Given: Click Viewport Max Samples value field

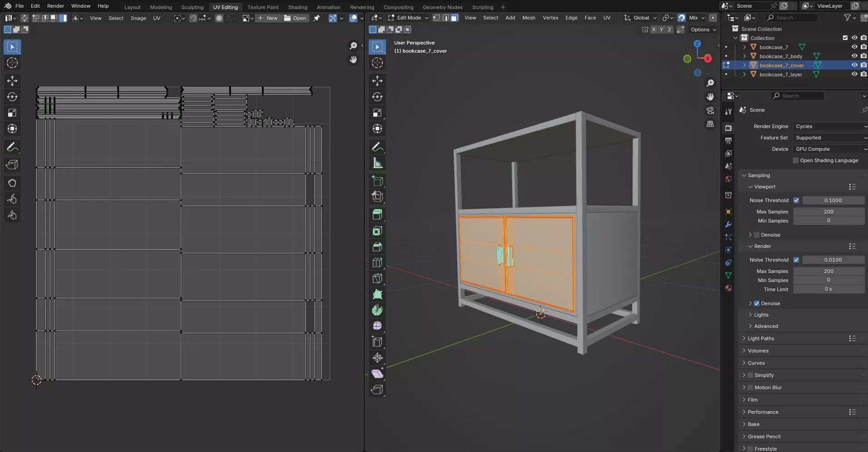Looking at the screenshot, I should [828, 212].
